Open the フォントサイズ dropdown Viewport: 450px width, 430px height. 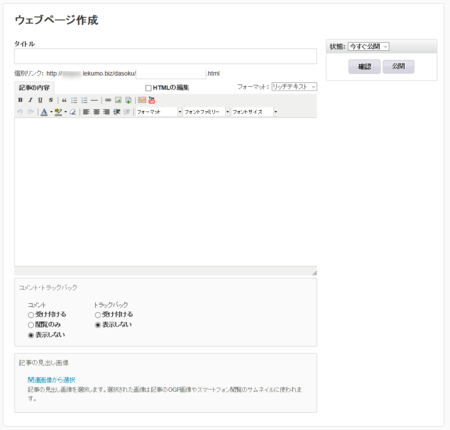click(254, 112)
